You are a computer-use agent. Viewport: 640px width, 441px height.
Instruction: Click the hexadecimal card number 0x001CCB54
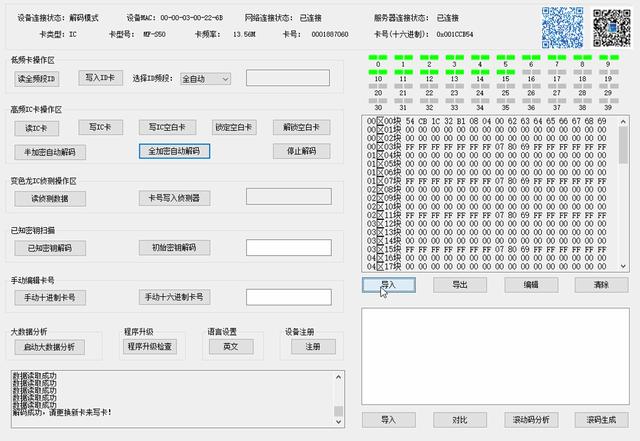[x=455, y=34]
